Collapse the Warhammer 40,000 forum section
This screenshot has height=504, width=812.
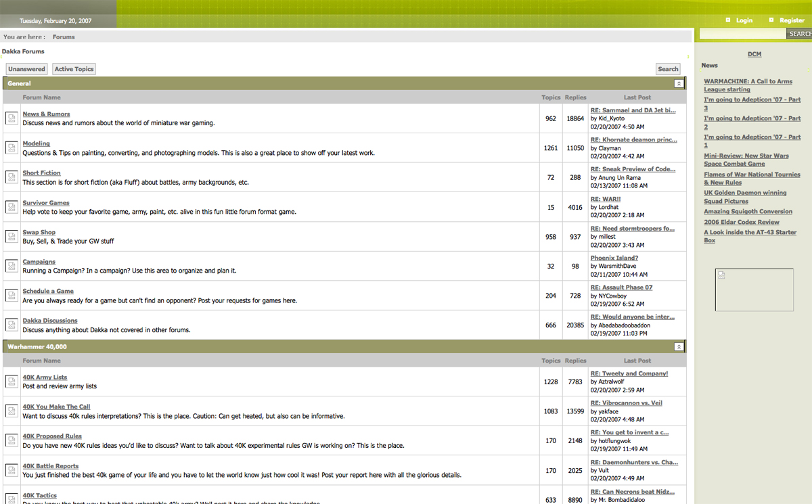tap(679, 347)
